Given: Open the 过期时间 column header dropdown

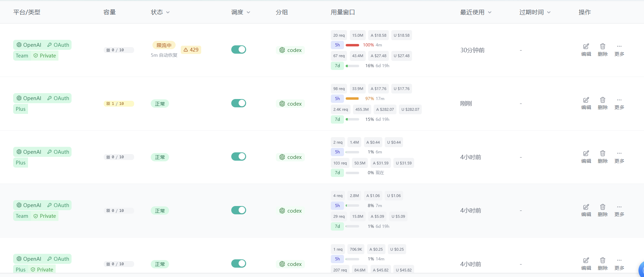Looking at the screenshot, I should (535, 12).
